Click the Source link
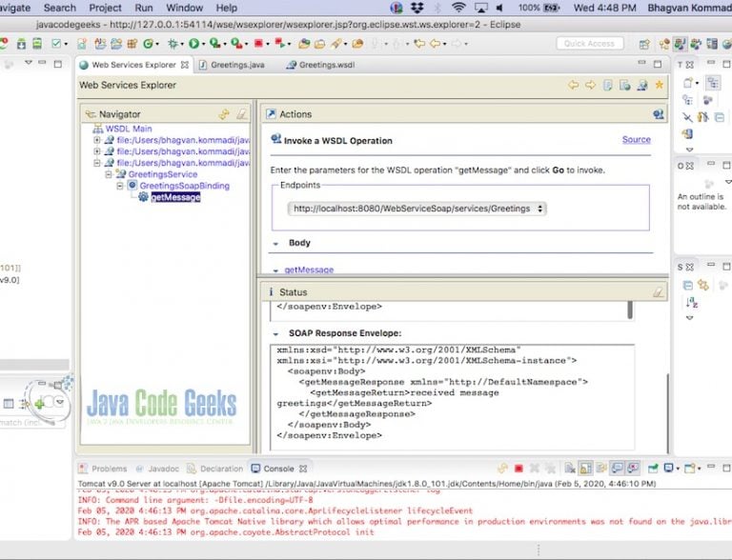The width and height of the screenshot is (732, 560). point(637,139)
